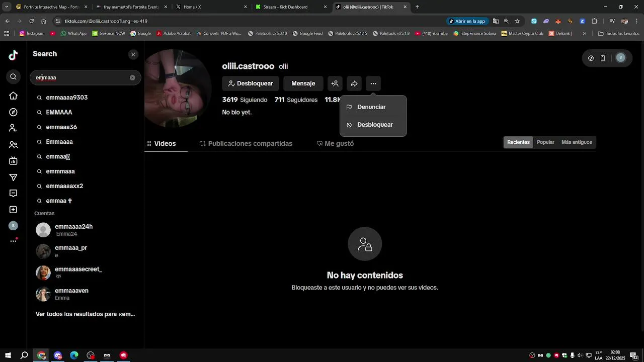
Task: Click the 3619 Siguiendo count
Action: (245, 100)
